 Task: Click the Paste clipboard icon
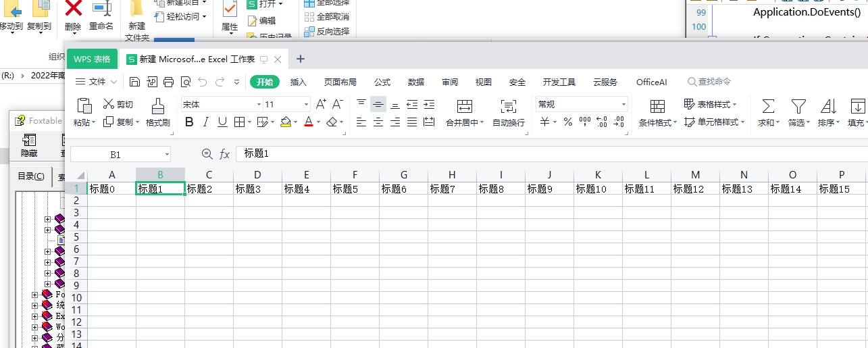pos(84,106)
